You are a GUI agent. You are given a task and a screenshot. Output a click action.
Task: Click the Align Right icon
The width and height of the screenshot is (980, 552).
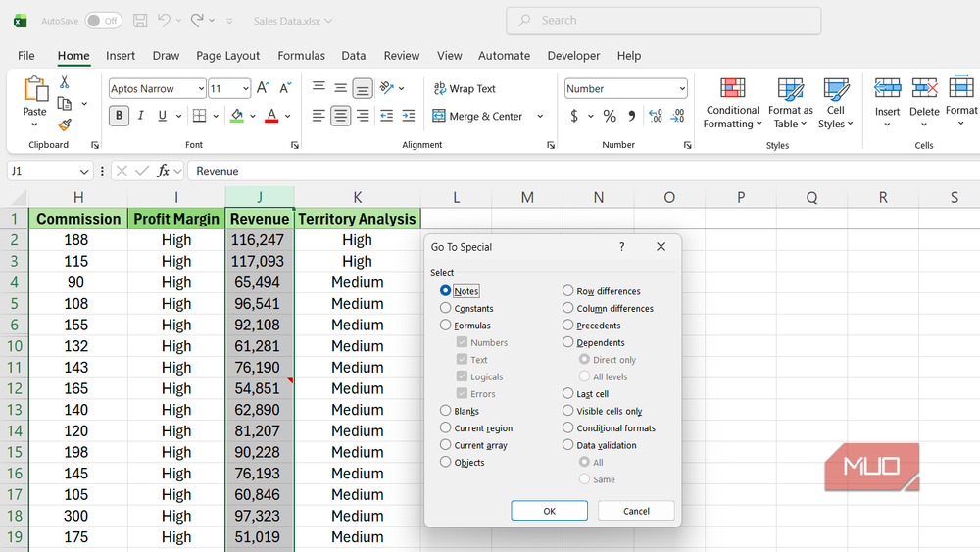coord(363,116)
